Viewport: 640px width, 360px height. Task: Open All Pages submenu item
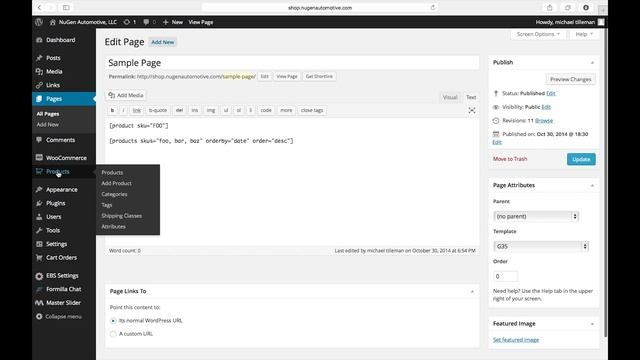tap(48, 114)
